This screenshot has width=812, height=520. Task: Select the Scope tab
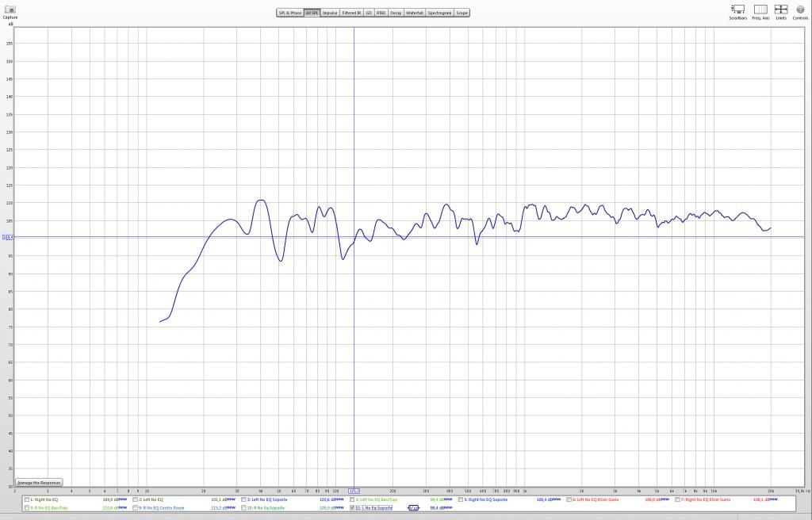pos(462,13)
